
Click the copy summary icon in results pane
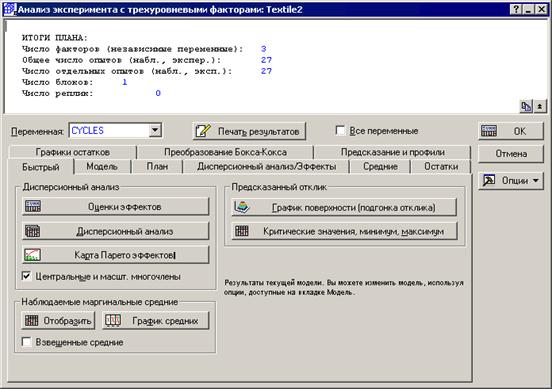point(526,106)
